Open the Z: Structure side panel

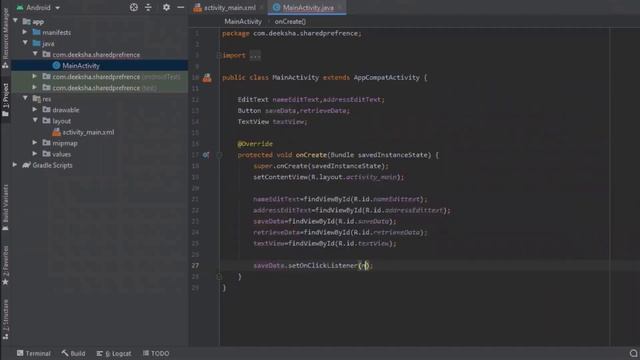tap(5, 319)
